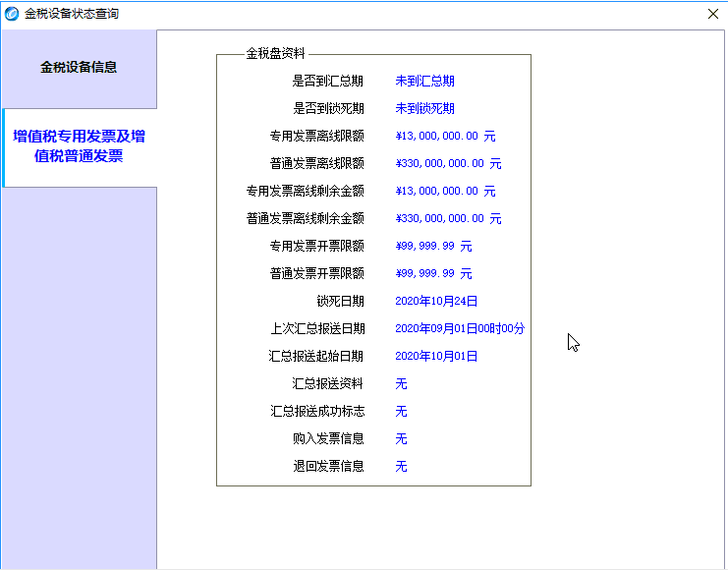The image size is (728, 570).
Task: Click the 汇总报送起始日期 label
Action: click(315, 356)
